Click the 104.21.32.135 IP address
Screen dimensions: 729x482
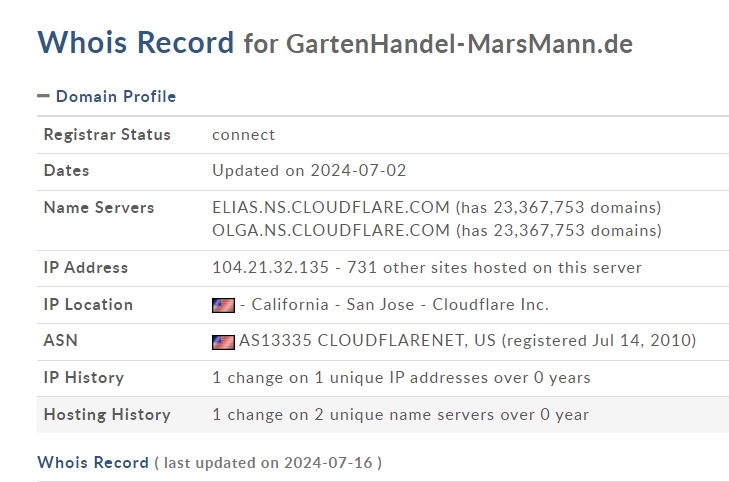271,268
